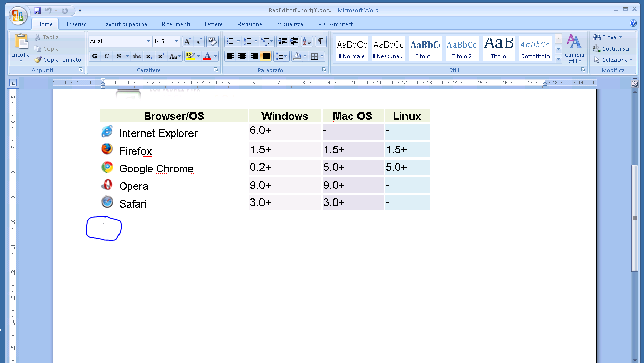Toggle ruler view button above scrollbar

(635, 83)
